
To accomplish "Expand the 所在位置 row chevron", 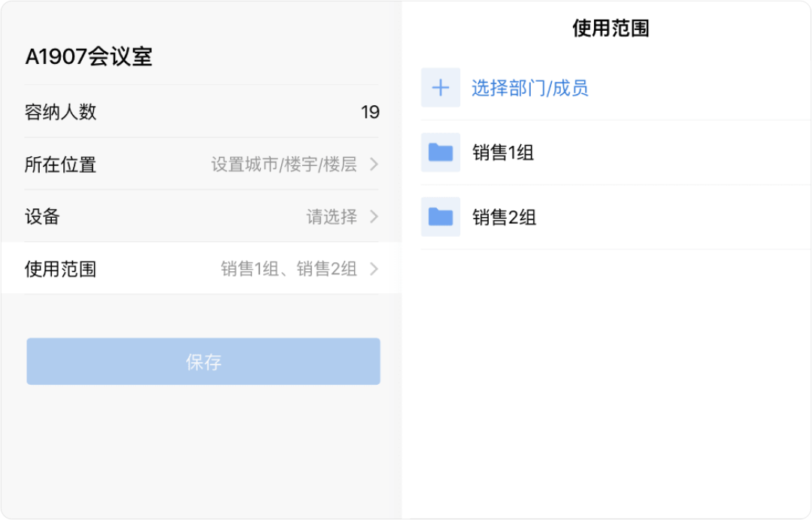I will (x=374, y=165).
